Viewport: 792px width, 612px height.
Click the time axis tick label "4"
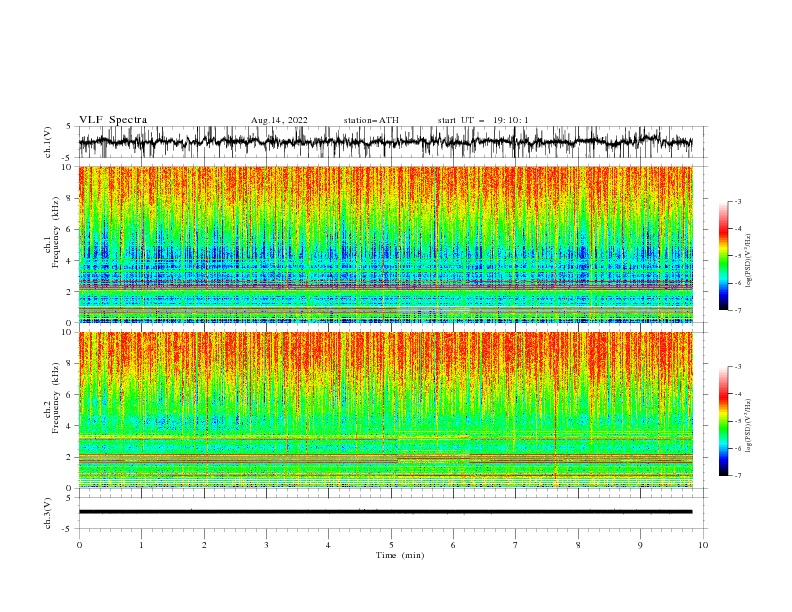(329, 545)
